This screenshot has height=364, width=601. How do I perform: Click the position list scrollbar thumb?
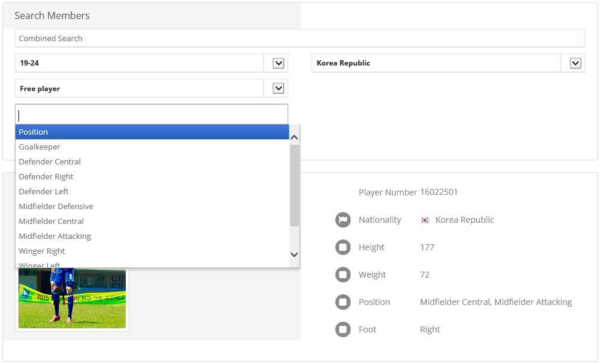pyautogui.click(x=294, y=185)
